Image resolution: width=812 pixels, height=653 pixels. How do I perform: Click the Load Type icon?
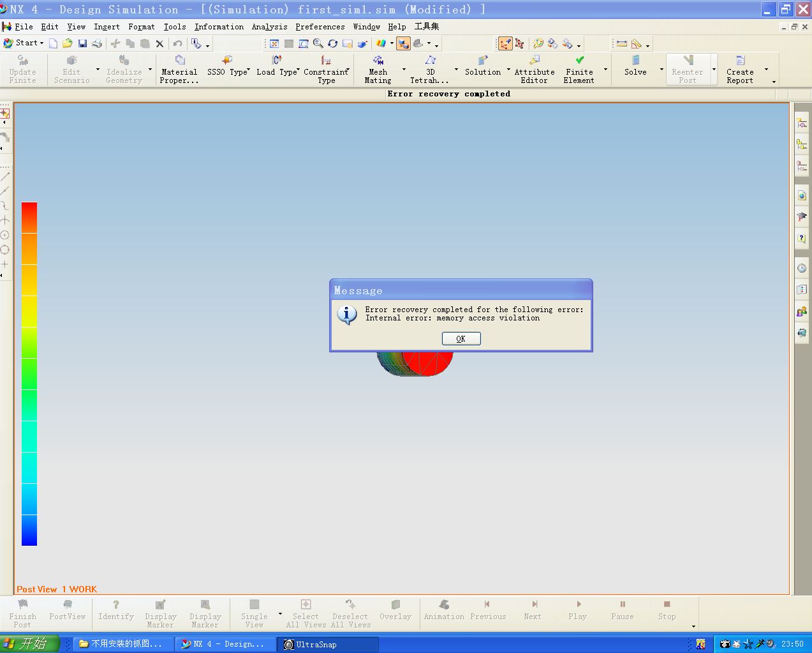(277, 66)
